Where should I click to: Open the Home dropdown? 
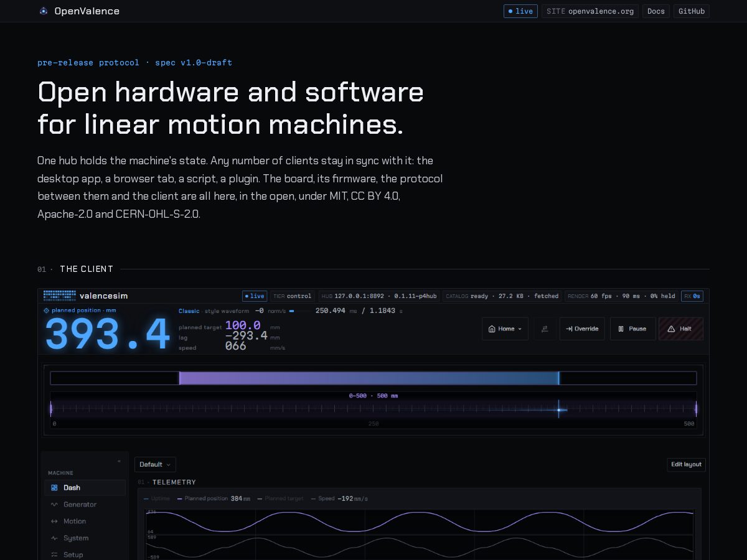tap(505, 329)
